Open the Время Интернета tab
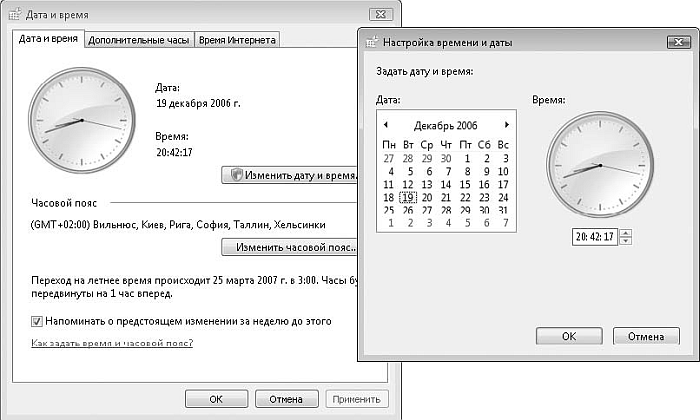 pyautogui.click(x=237, y=40)
